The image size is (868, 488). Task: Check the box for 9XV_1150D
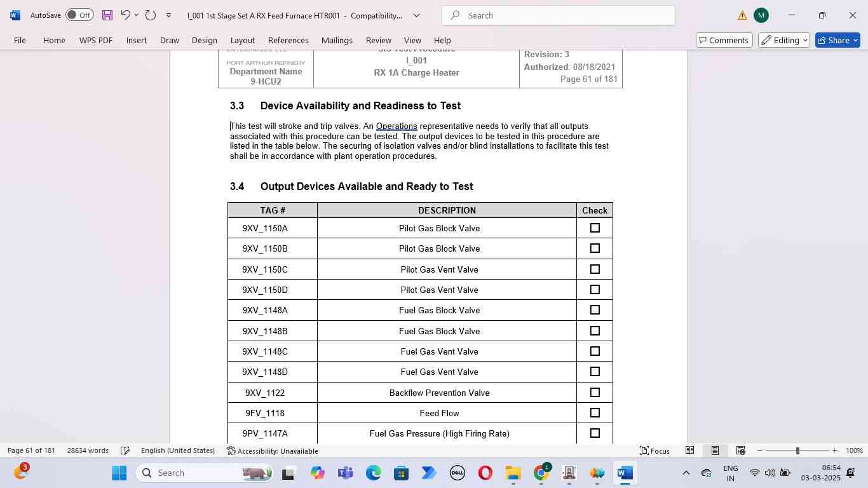click(595, 290)
